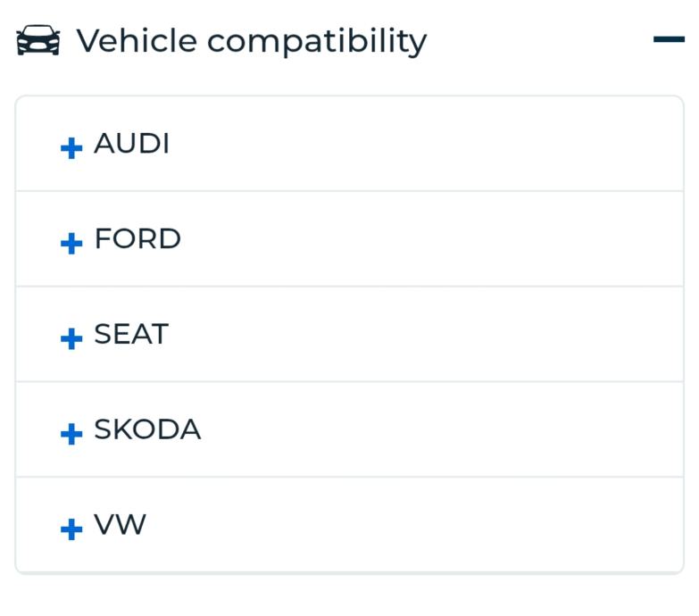The height and width of the screenshot is (616, 699).
Task: Expand the SEAT compatibility entry label
Action: (x=131, y=335)
